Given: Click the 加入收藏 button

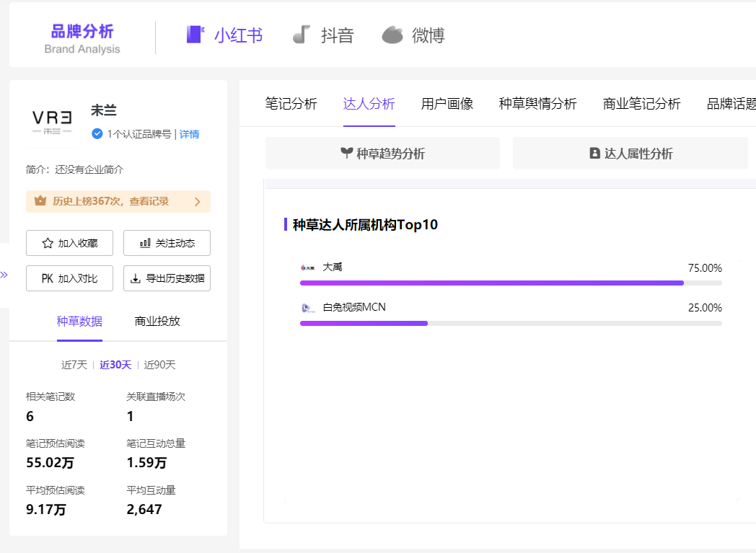Looking at the screenshot, I should pos(69,243).
